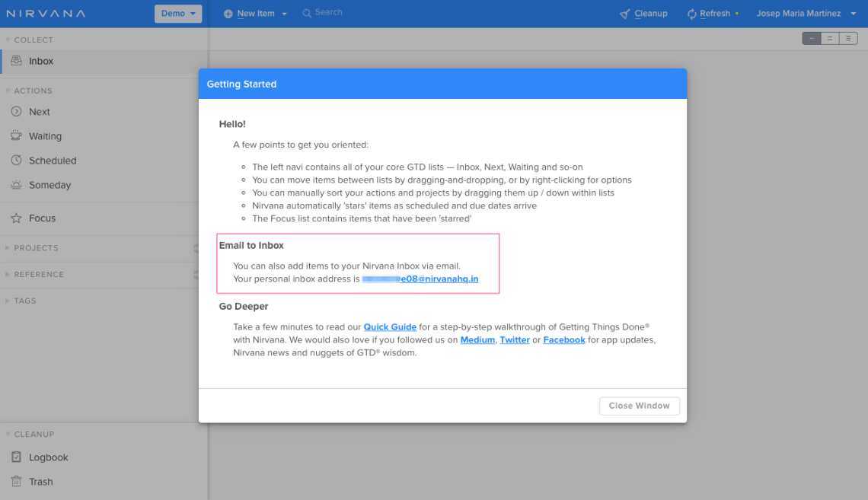This screenshot has height=500, width=868.
Task: Click the Trash bin icon
Action: 17,481
